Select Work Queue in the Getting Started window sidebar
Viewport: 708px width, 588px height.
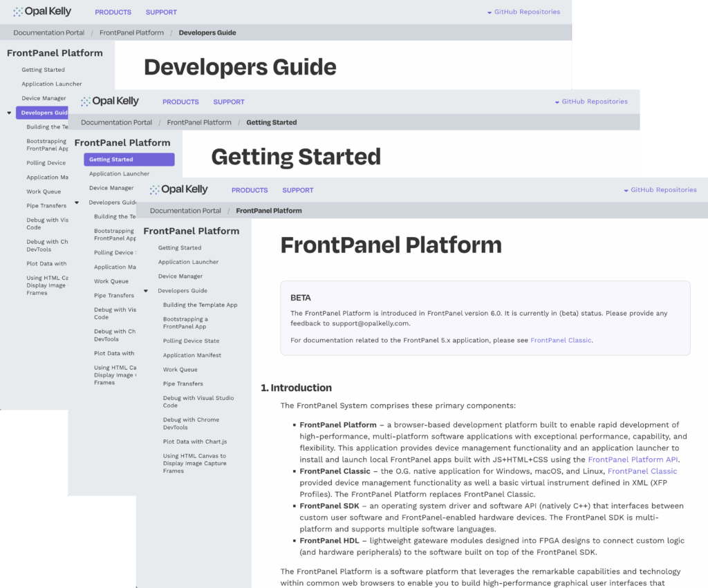(111, 281)
